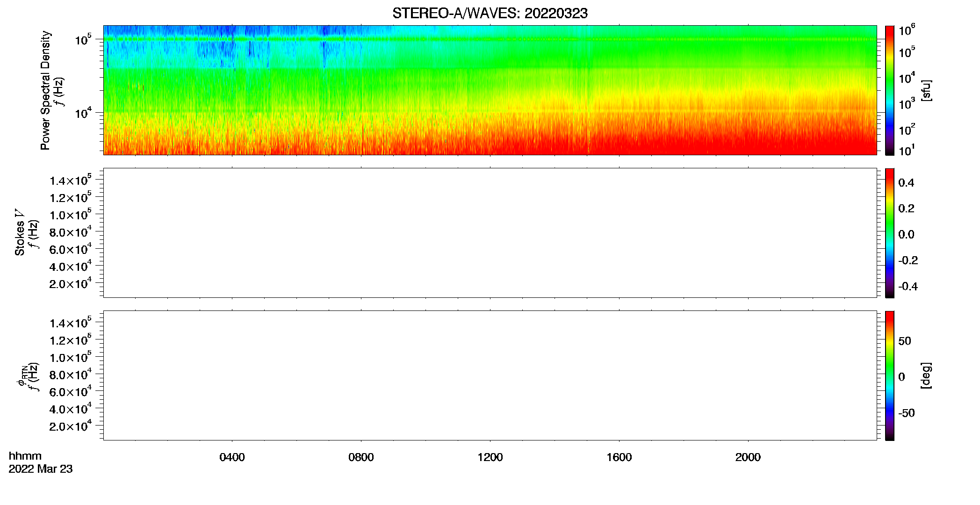The width and height of the screenshot is (980, 505).
Task: Click the Power Spectral Density axis label
Action: tap(45, 90)
